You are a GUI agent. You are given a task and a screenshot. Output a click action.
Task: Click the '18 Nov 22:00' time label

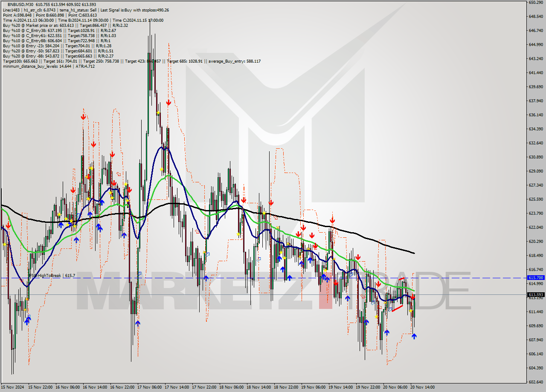(286, 387)
